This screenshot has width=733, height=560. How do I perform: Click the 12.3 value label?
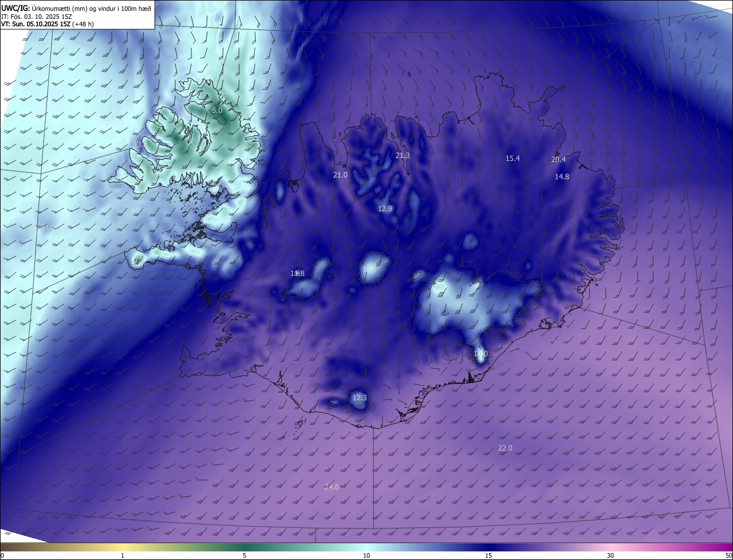click(359, 398)
